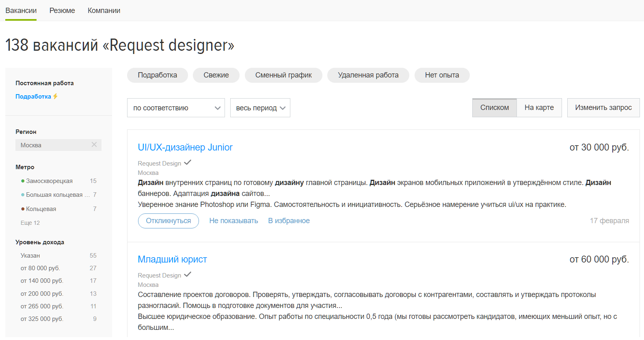This screenshot has width=644, height=340.
Task: Open Request Design company under UI/UX vacancy
Action: 160,164
